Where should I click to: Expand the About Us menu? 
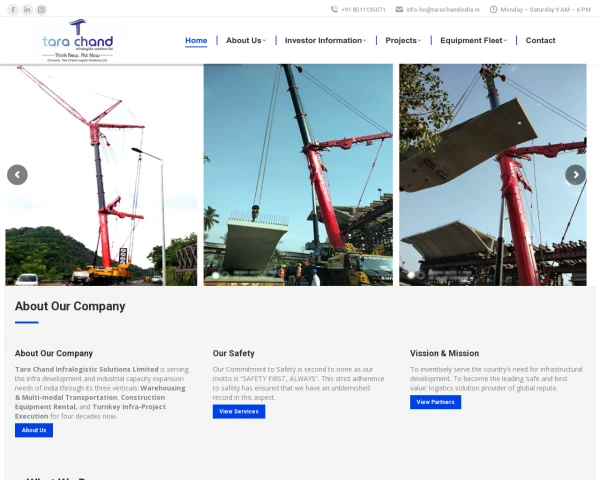[x=246, y=41]
